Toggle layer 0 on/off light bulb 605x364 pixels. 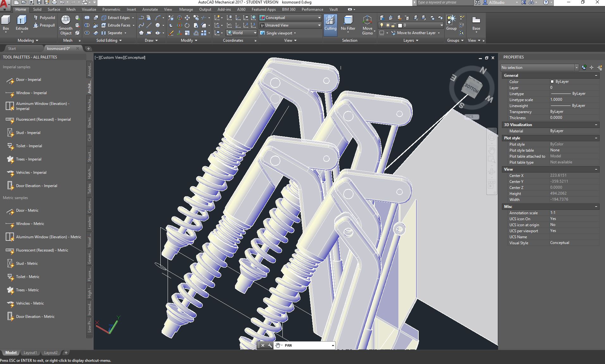click(382, 25)
